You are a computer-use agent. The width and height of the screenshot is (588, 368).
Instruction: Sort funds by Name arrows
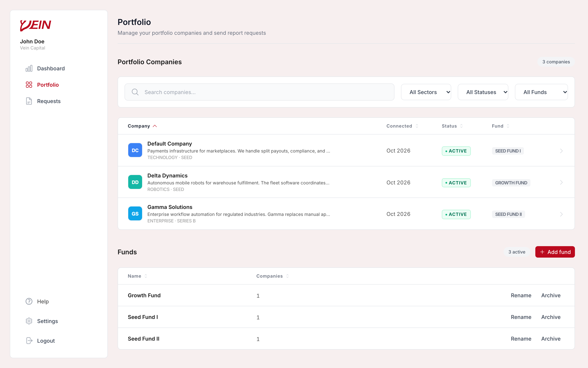[146, 276]
